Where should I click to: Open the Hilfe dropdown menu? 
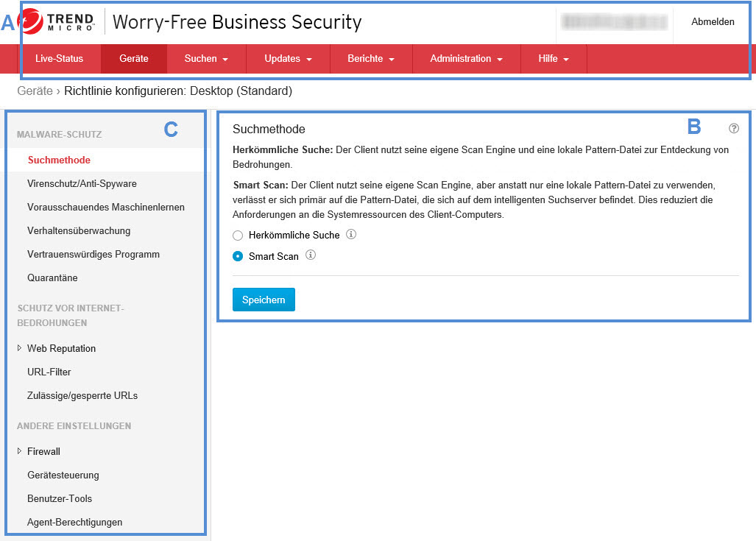(x=554, y=59)
